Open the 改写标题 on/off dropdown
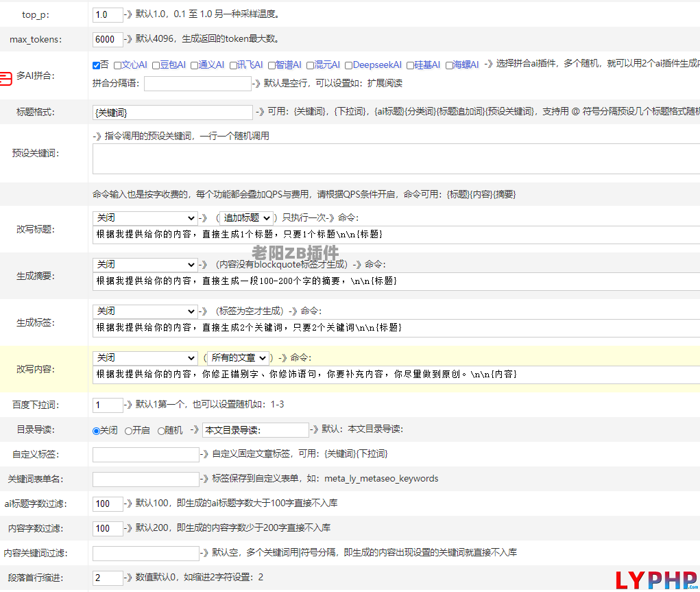Viewport: 700px width, 592px height. (145, 218)
